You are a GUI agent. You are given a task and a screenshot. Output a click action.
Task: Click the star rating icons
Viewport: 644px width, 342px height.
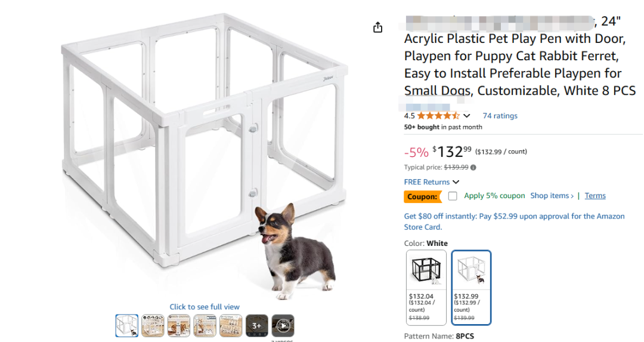[438, 116]
